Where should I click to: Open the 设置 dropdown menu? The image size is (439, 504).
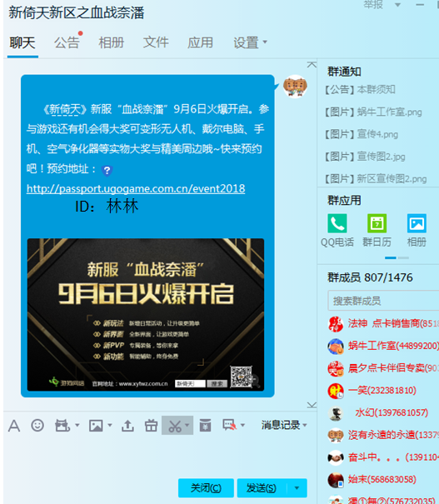(x=250, y=42)
